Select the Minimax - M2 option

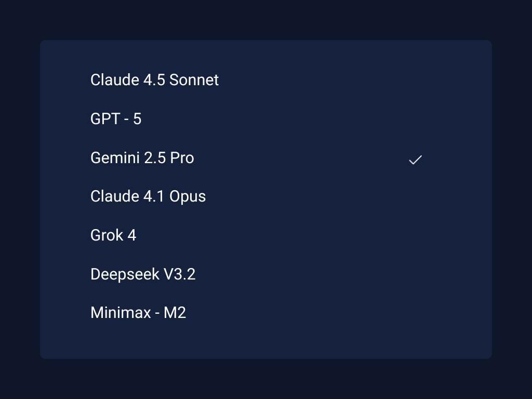(138, 313)
